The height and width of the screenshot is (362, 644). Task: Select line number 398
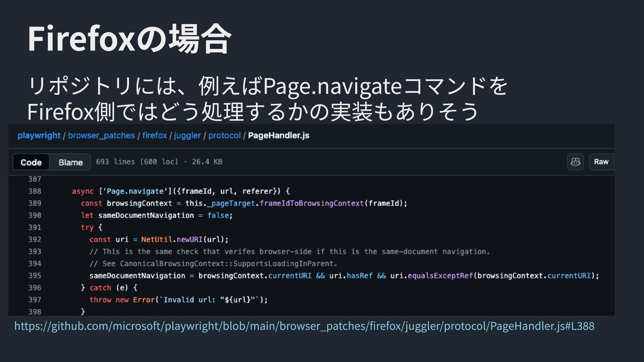pos(35,312)
